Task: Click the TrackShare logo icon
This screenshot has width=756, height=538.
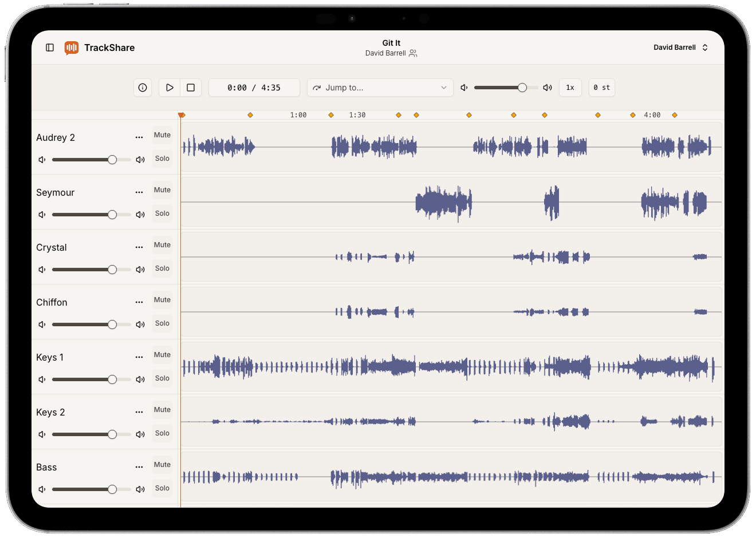Action: [x=71, y=48]
